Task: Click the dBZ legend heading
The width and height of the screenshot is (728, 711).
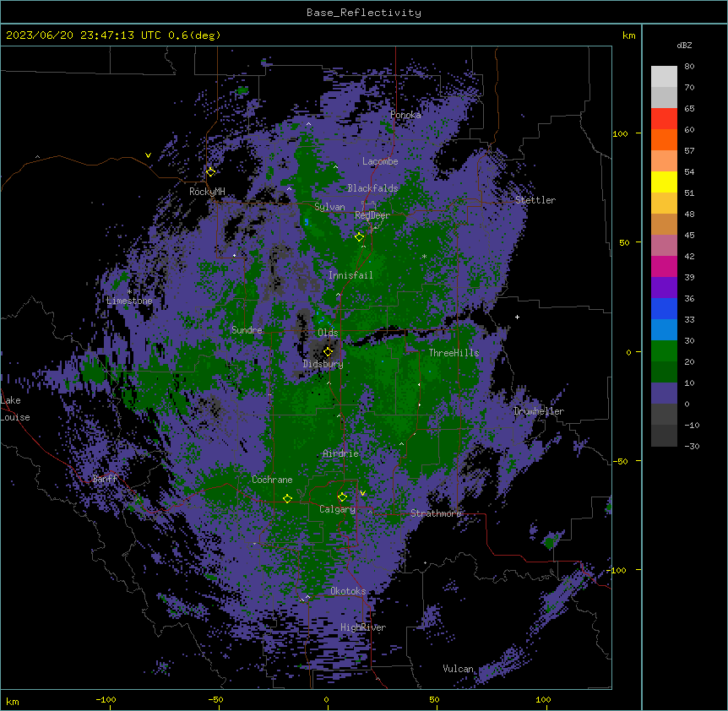Action: click(x=684, y=46)
